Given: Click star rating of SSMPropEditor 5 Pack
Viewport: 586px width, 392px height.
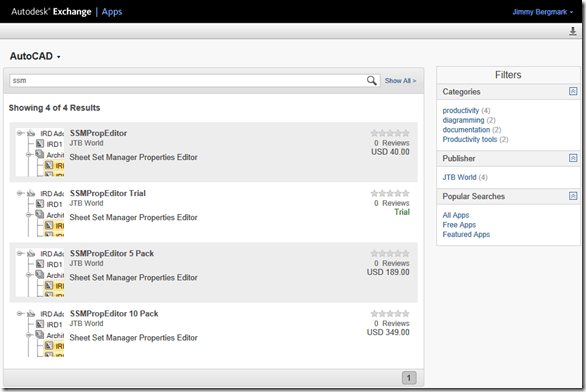Looking at the screenshot, I should [390, 253].
